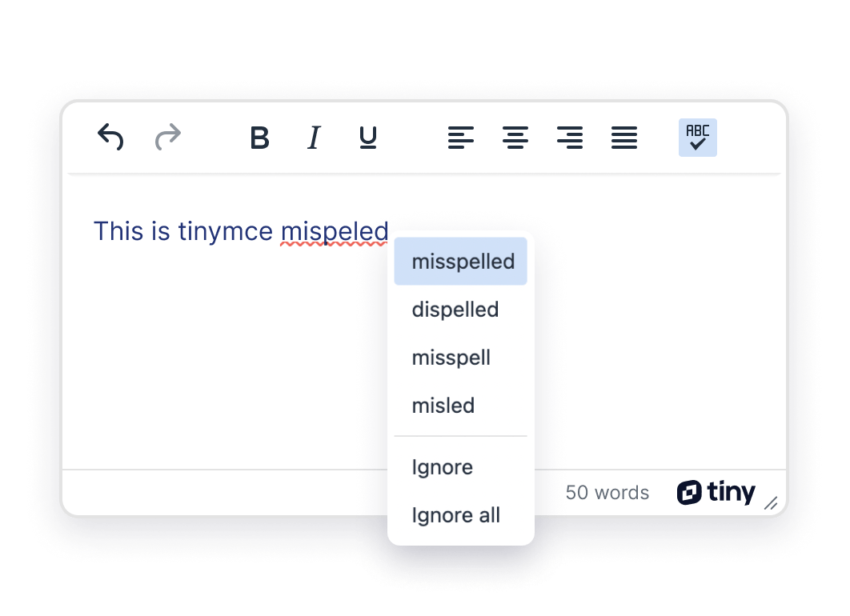Screen dimensions: 850x616
Task: Select the Align Left icon
Action: point(461,138)
